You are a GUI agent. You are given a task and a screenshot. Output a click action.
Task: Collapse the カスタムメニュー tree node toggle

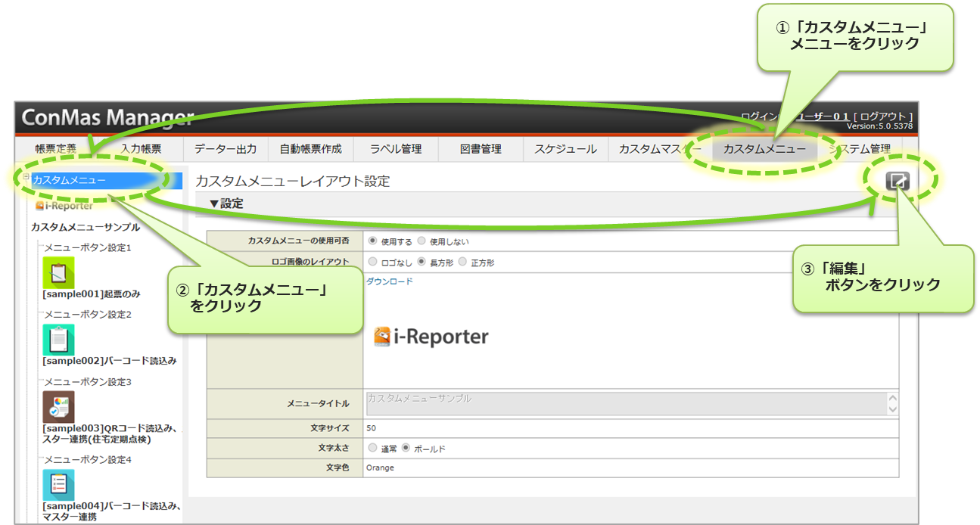tap(27, 176)
